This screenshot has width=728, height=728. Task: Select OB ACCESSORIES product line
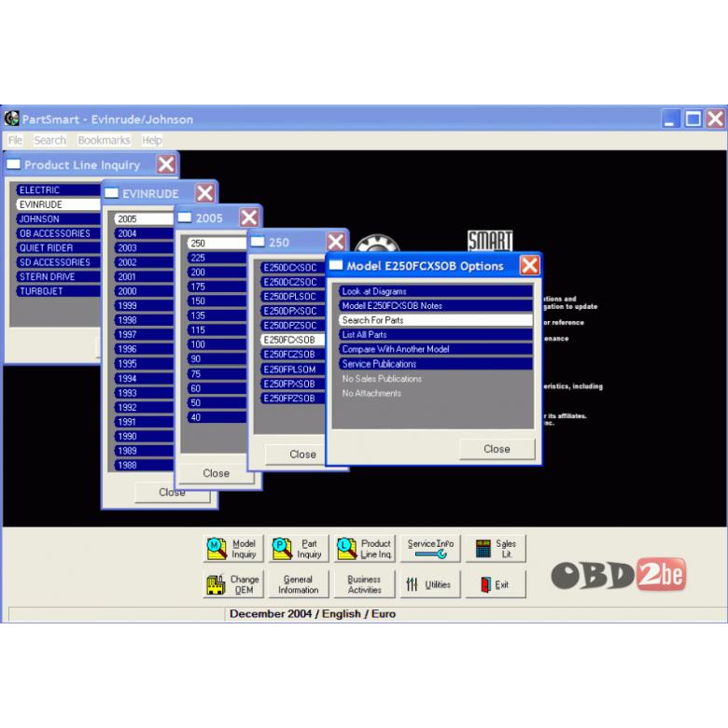pyautogui.click(x=59, y=233)
